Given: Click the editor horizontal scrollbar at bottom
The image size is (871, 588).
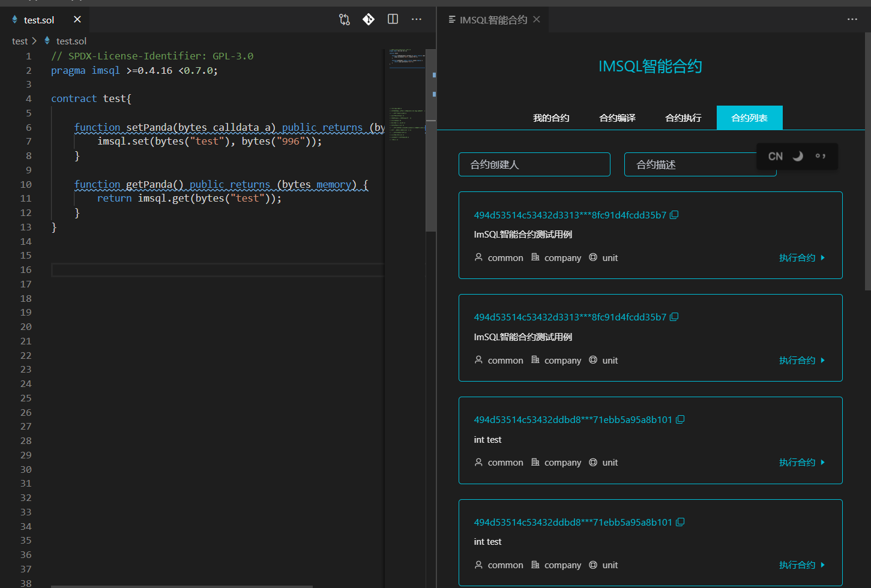Looking at the screenshot, I should point(182,586).
